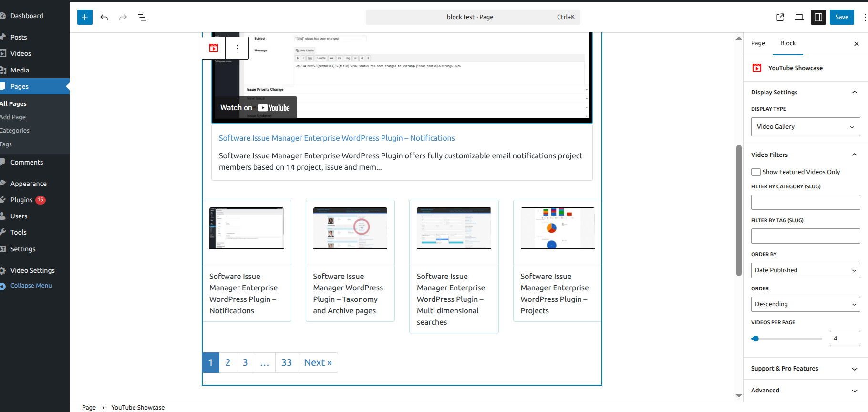Screen dimensions: 868x412
Task: Open Categories submenu under Pages
Action: click(15, 130)
